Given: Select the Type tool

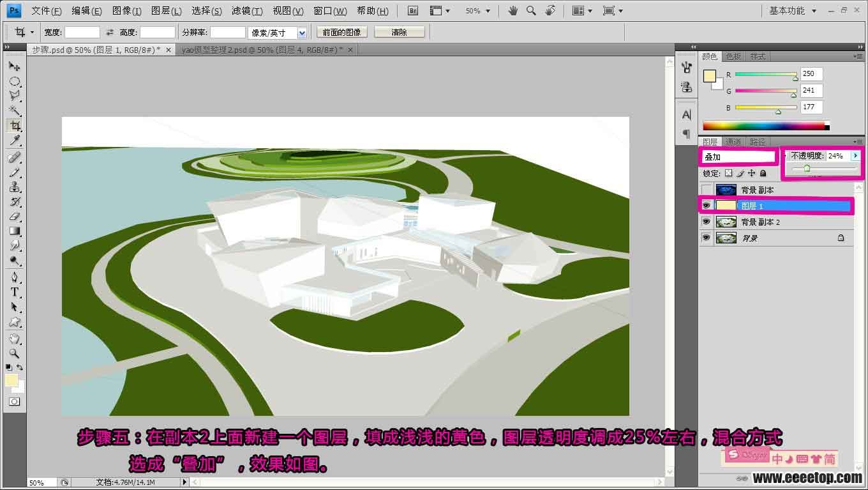Looking at the screenshot, I should (15, 292).
